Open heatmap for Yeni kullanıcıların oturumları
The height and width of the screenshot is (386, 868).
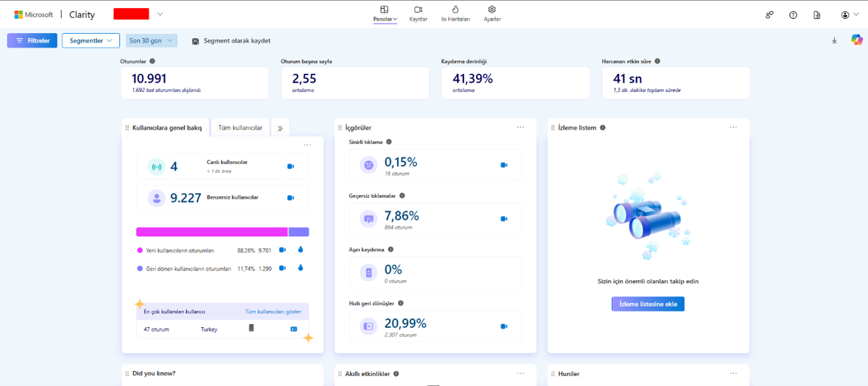(x=300, y=250)
